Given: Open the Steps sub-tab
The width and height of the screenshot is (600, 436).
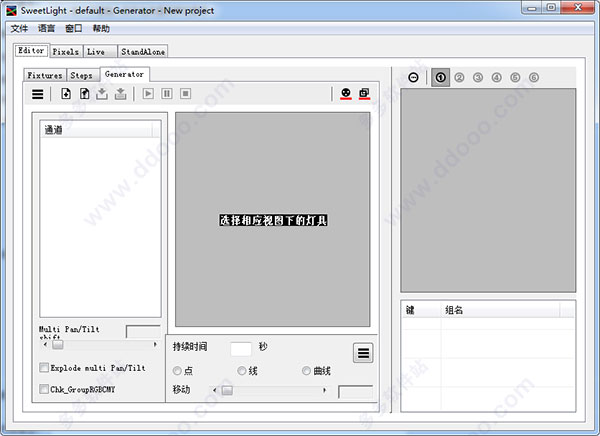Looking at the screenshot, I should click(82, 75).
